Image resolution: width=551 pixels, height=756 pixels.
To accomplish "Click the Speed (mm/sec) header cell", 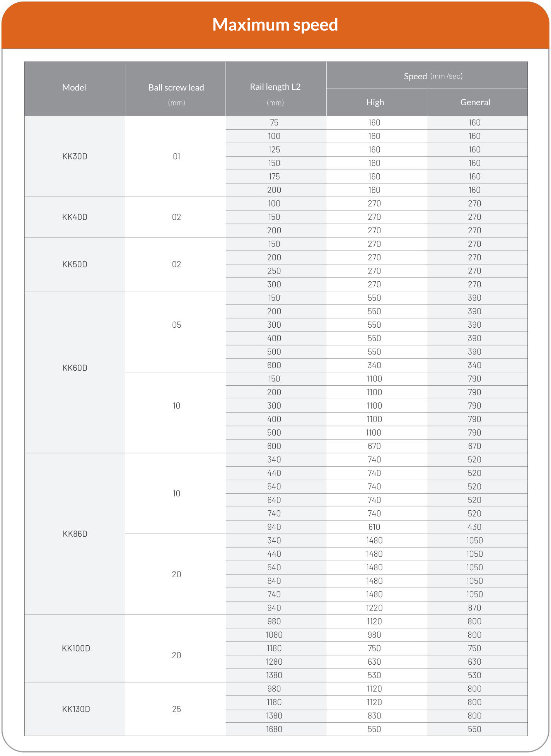I will (427, 76).
